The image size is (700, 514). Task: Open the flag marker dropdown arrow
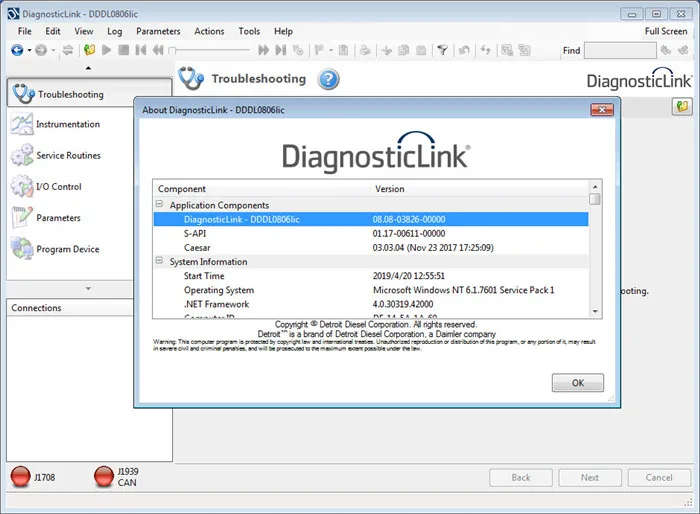331,50
